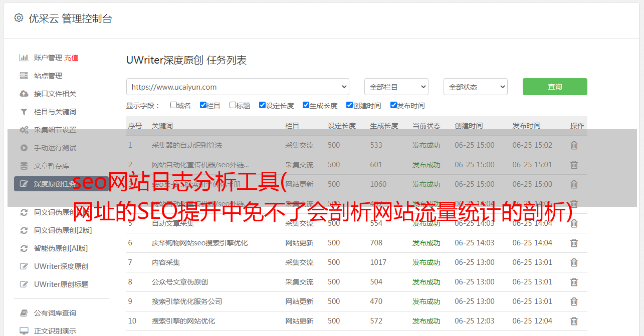Open 同义词伪原创[2版] in sidebar

63,230
